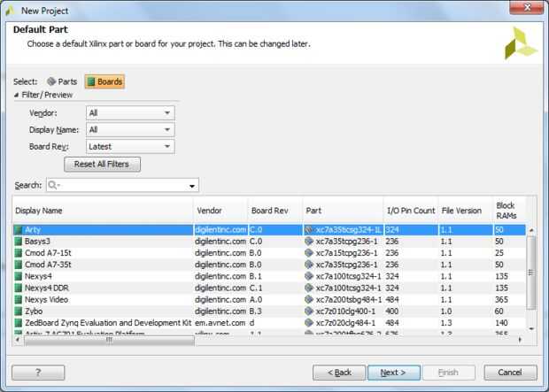The image size is (549, 392).
Task: Switch selection mode to Boards
Action: (104, 81)
